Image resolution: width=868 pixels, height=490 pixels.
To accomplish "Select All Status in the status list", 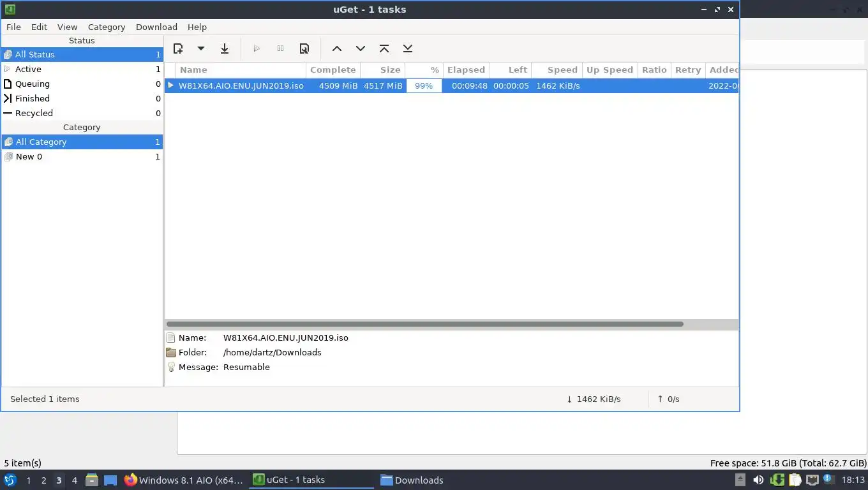I will [x=82, y=54].
